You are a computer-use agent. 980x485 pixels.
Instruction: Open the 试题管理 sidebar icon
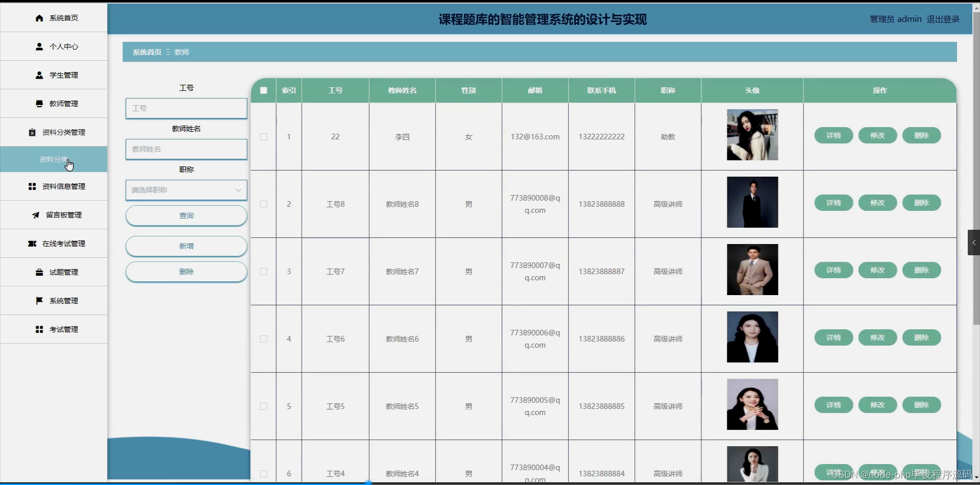click(x=39, y=272)
